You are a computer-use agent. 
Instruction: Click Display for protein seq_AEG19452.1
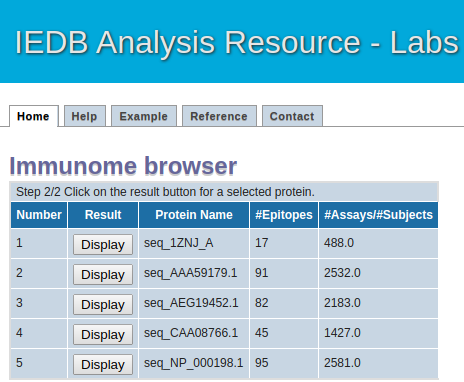(x=103, y=304)
